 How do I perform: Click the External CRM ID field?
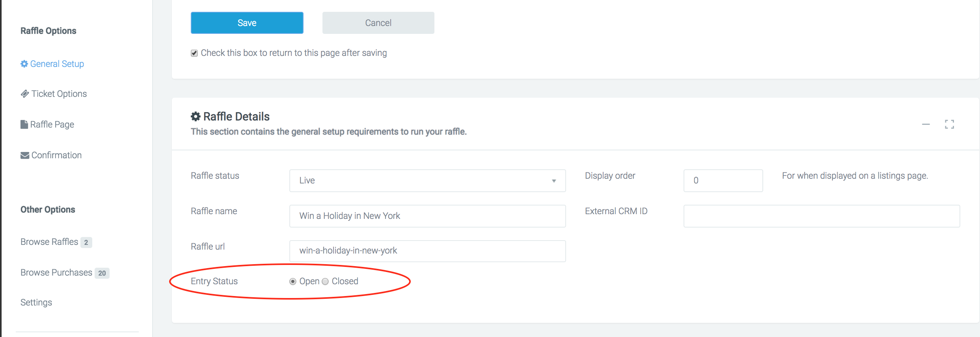coord(821,216)
